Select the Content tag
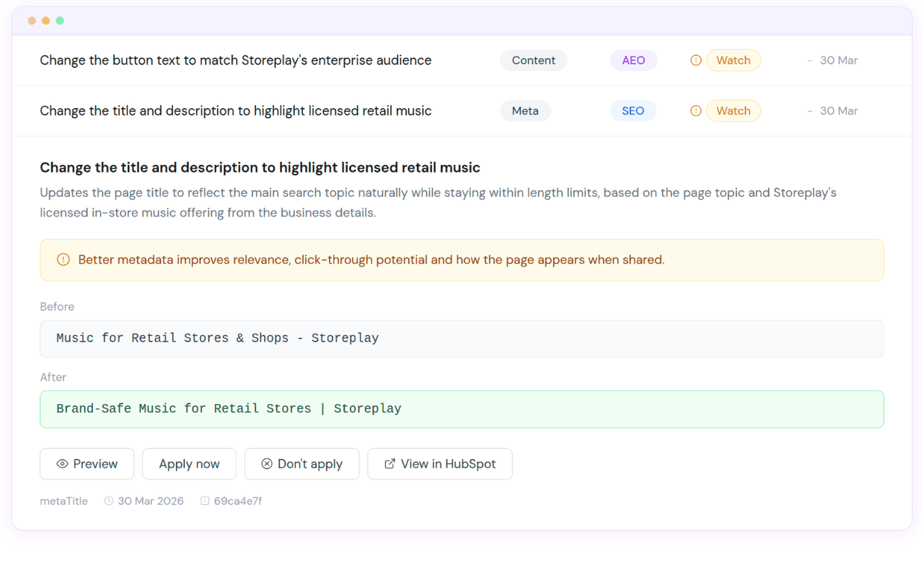The image size is (924, 578). pos(534,60)
